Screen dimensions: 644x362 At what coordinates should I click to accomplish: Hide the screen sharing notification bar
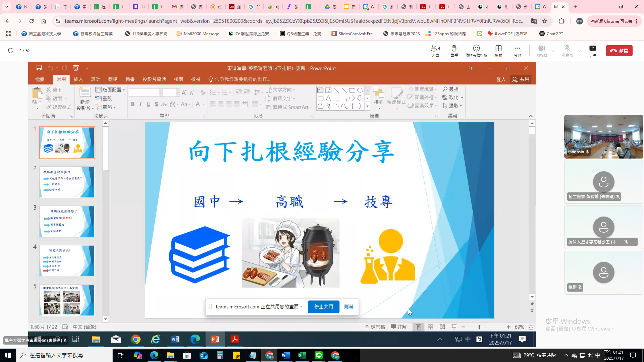click(x=349, y=307)
